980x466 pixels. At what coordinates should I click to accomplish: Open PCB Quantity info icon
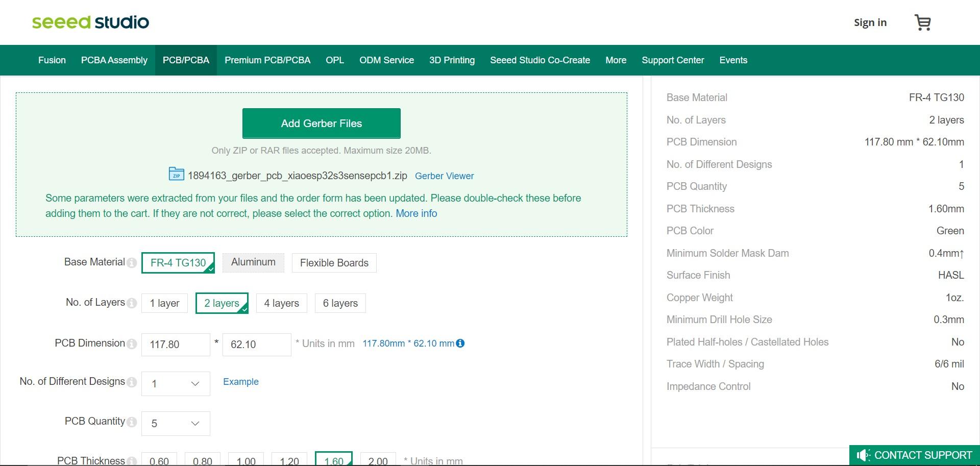[x=132, y=422]
